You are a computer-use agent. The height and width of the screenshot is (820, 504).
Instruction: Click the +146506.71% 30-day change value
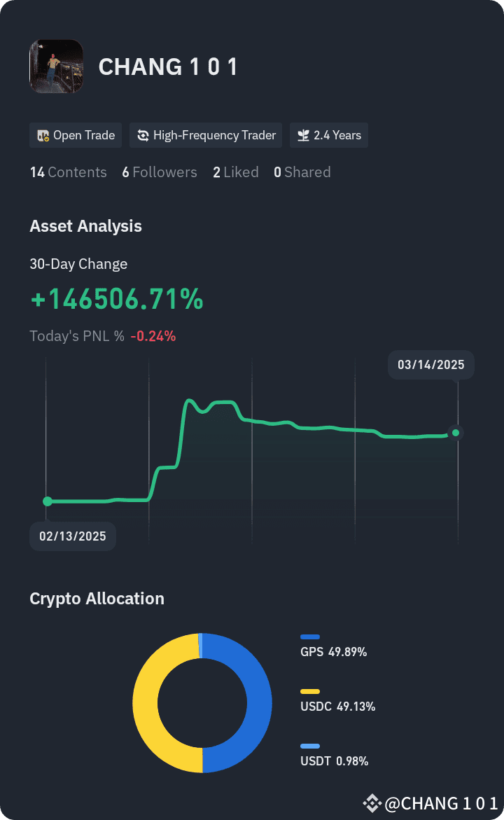[117, 299]
